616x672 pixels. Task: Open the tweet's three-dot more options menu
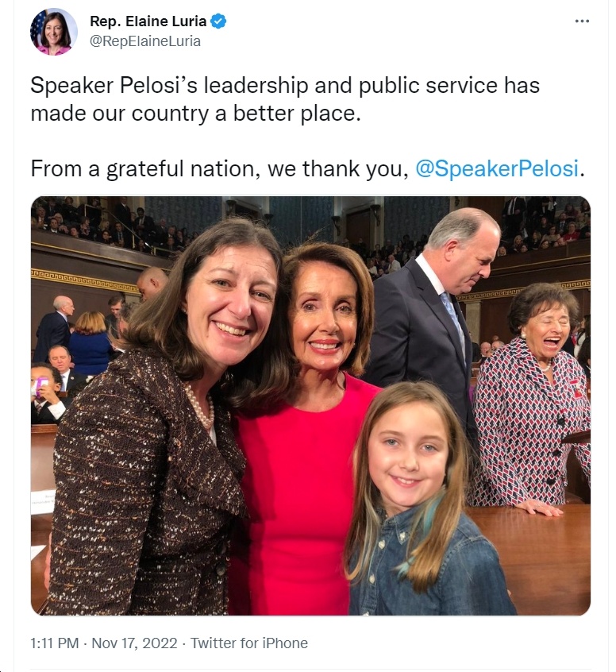coord(582,21)
